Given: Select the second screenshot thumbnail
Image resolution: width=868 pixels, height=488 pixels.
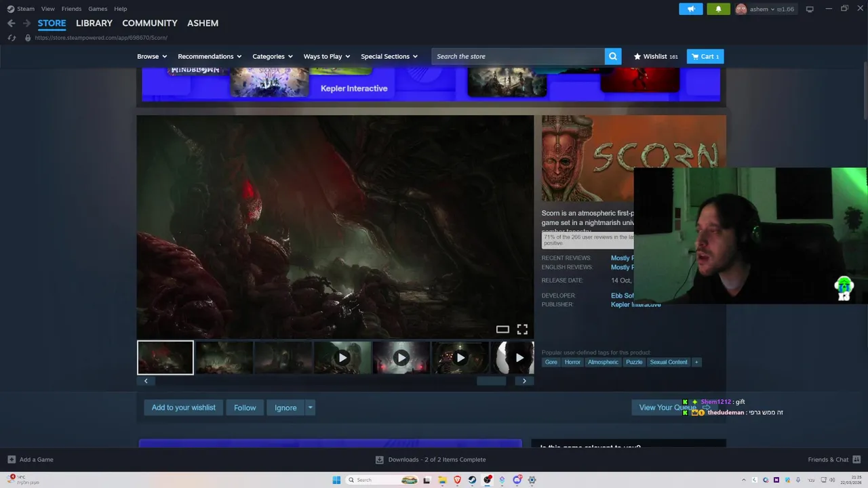Looking at the screenshot, I should [224, 357].
